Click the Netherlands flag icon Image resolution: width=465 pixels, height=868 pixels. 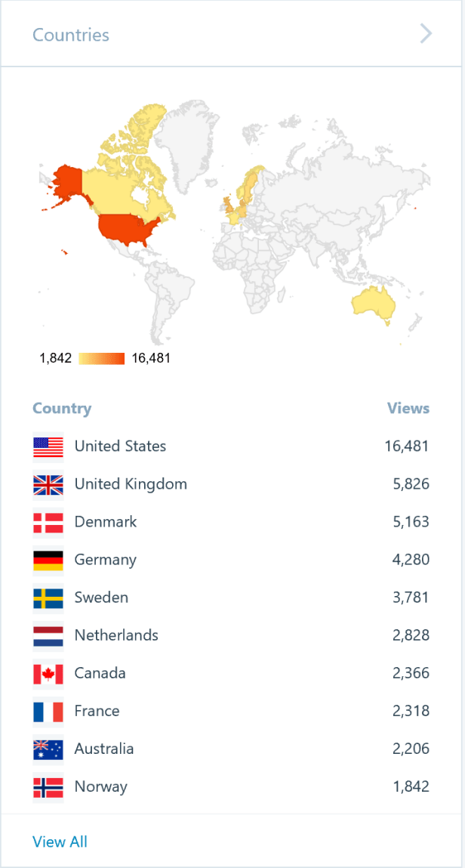coord(48,635)
